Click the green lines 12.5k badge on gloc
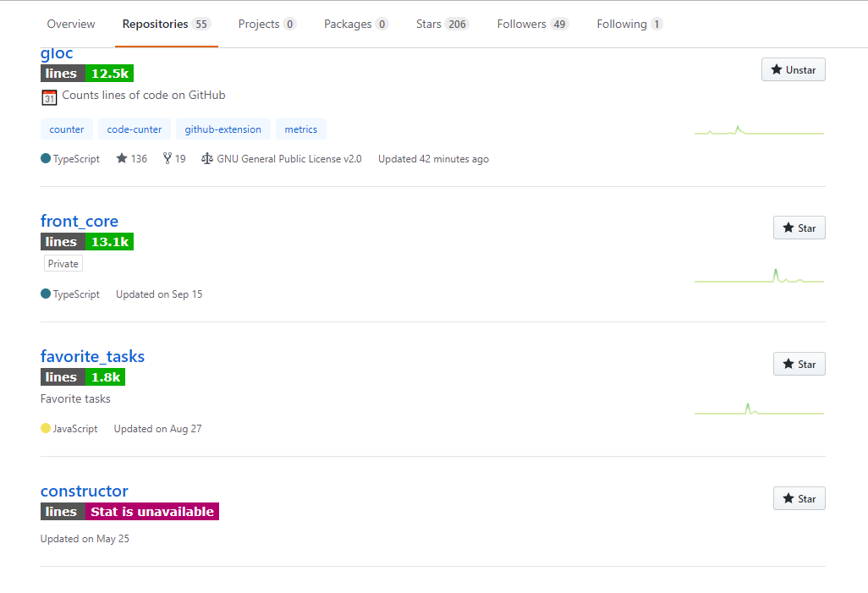The height and width of the screenshot is (593, 868). [x=86, y=74]
